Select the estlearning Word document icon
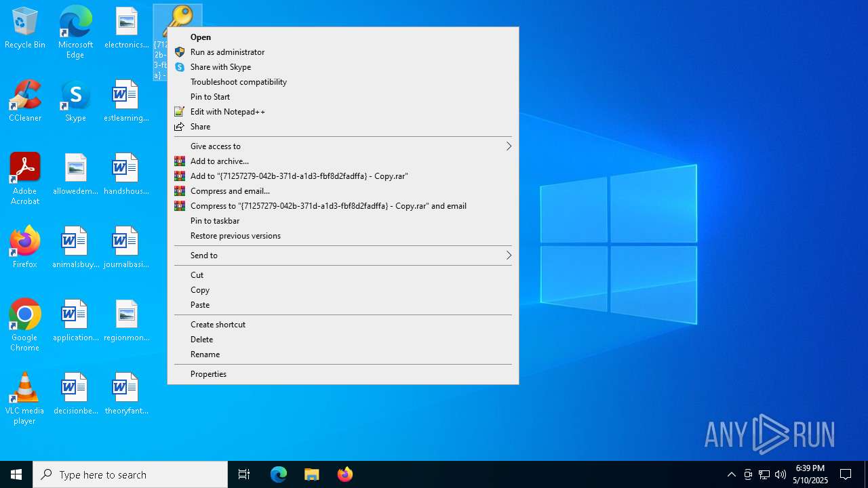868x488 pixels. [x=126, y=102]
